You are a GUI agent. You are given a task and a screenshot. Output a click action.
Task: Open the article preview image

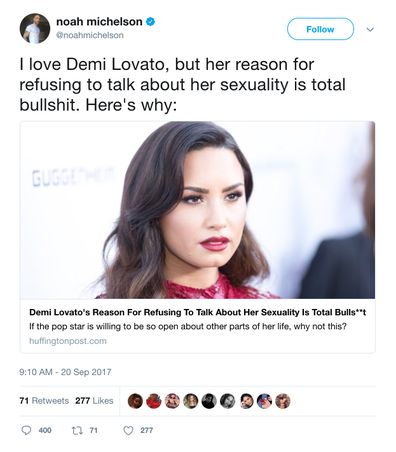pyautogui.click(x=197, y=210)
